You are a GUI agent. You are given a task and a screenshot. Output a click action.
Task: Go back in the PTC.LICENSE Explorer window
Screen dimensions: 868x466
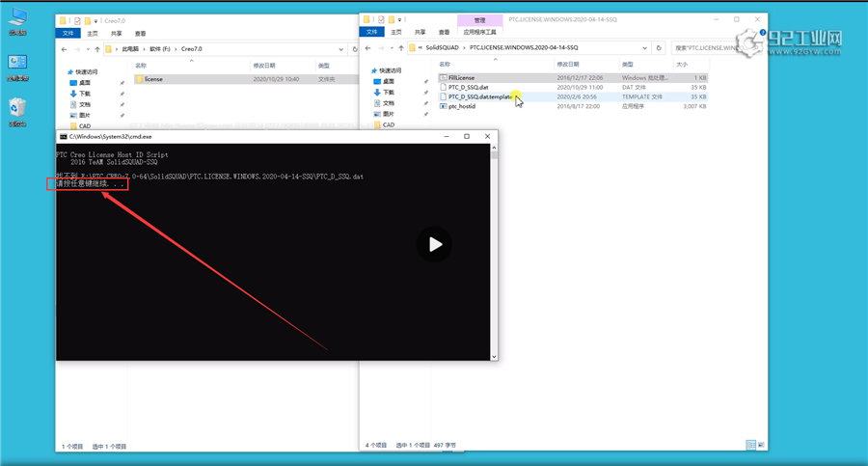(x=368, y=48)
